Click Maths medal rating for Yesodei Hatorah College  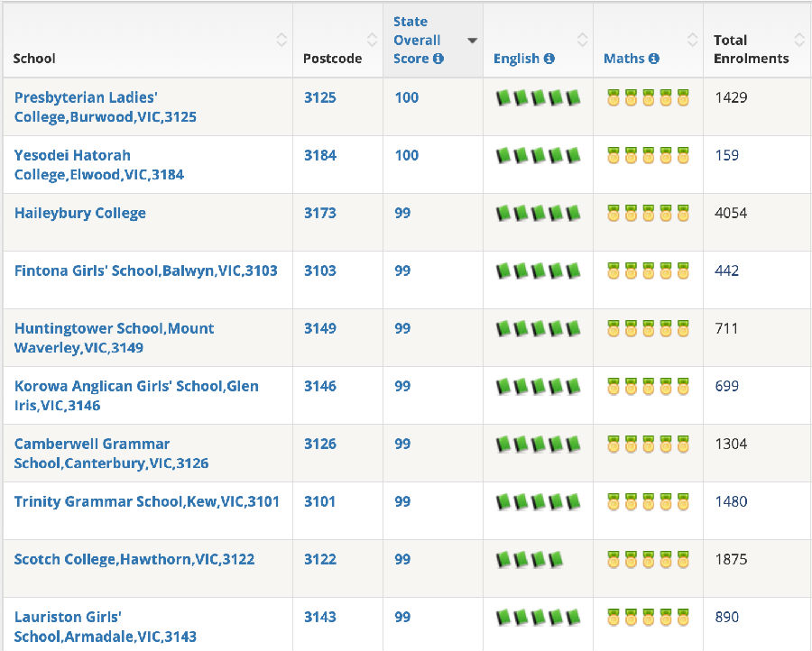(649, 155)
